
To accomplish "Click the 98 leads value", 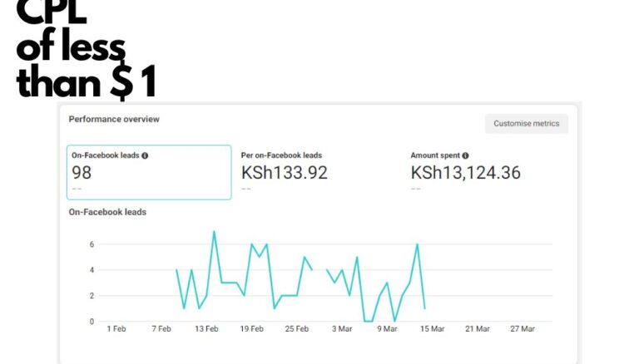I will (x=82, y=173).
